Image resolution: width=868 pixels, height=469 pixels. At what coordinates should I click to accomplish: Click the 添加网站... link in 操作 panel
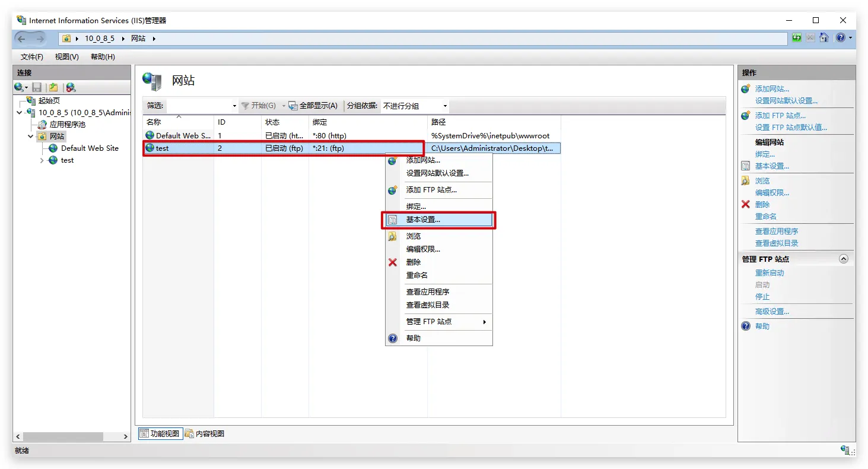[x=772, y=89]
